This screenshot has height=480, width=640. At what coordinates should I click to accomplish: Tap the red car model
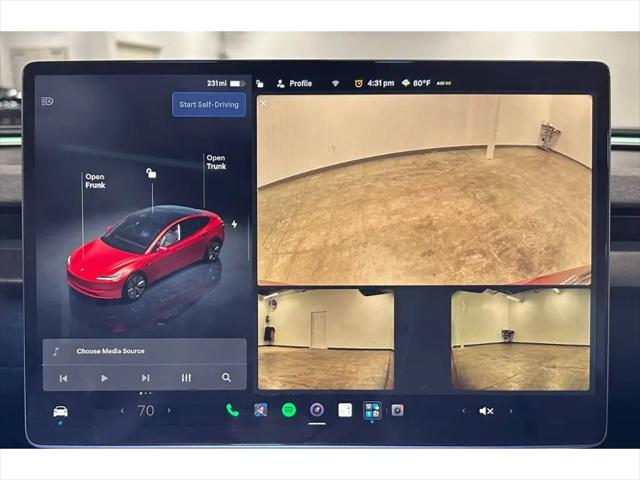click(146, 252)
